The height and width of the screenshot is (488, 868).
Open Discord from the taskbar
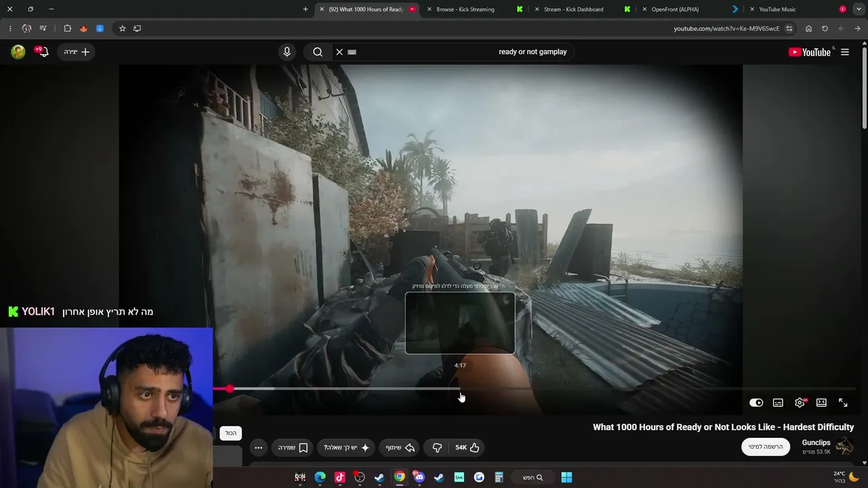coord(419,477)
